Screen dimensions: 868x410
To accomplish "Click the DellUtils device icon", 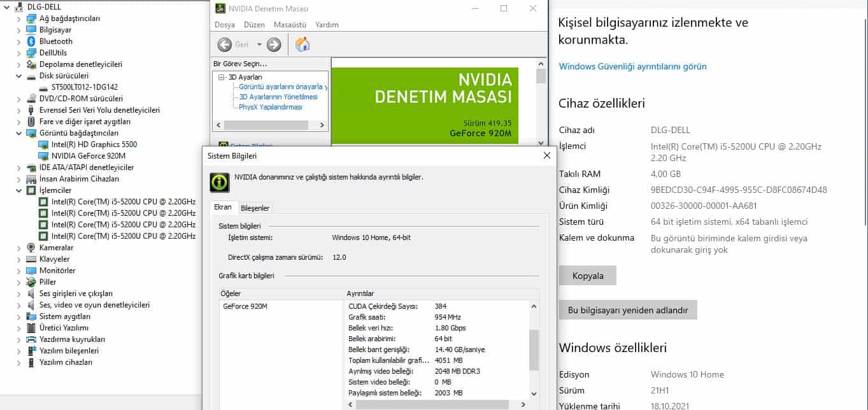I will pyautogui.click(x=31, y=53).
